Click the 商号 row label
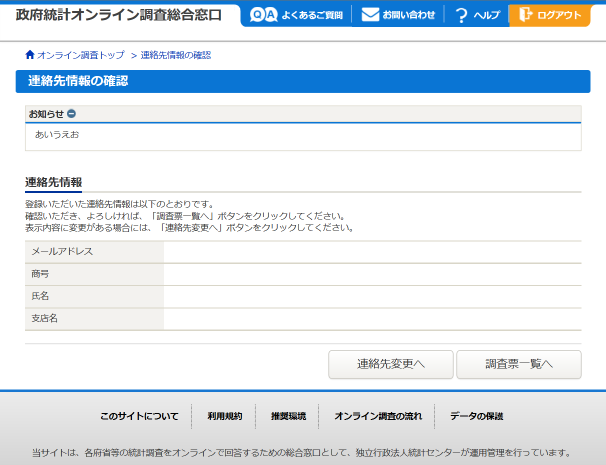The image size is (606, 465). pos(40,274)
